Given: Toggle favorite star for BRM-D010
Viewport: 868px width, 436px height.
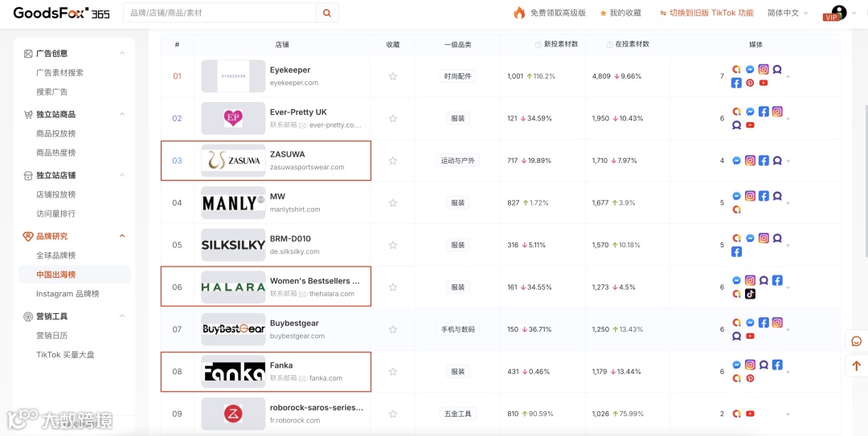Looking at the screenshot, I should 393,245.
